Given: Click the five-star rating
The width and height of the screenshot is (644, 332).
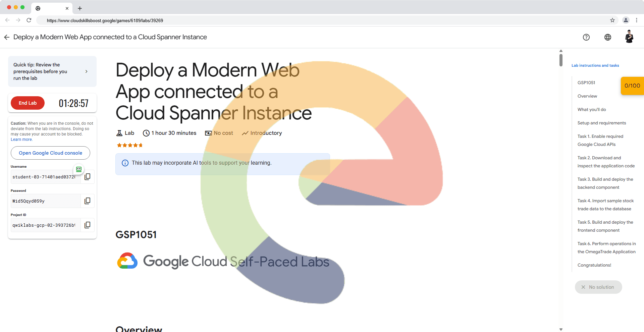Looking at the screenshot, I should (x=130, y=145).
